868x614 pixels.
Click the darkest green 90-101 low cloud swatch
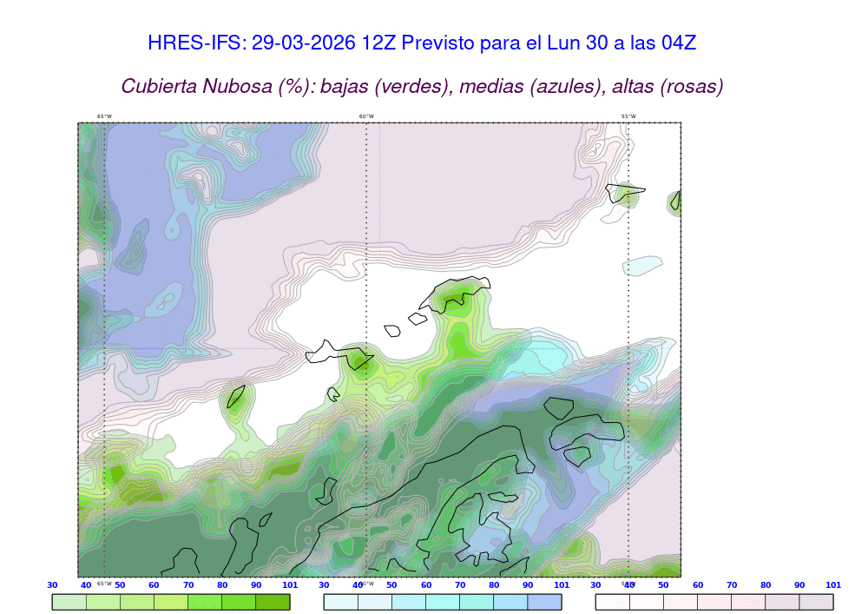coord(273,602)
